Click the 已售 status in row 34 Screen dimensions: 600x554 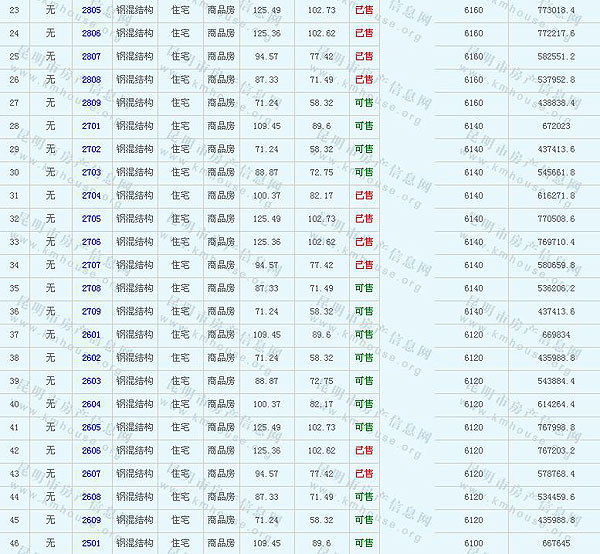click(364, 265)
